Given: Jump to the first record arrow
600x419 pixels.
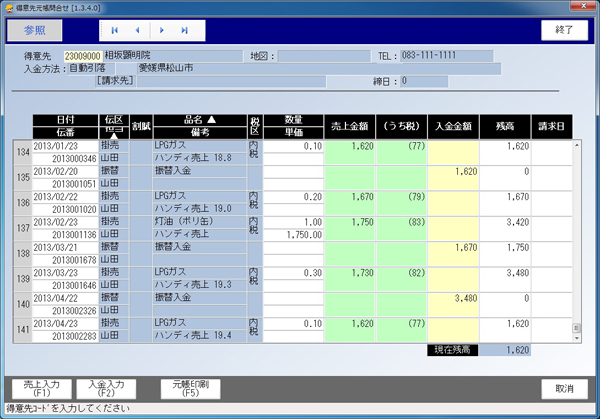Looking at the screenshot, I should click(x=114, y=31).
